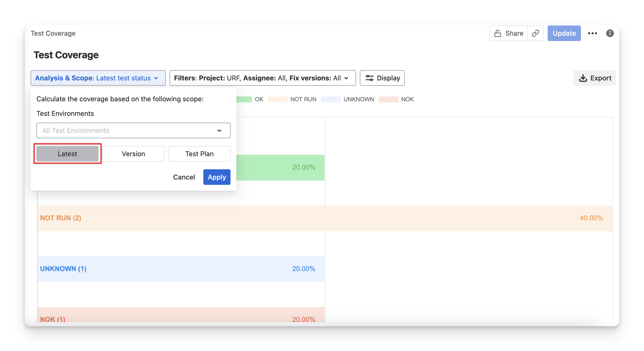The width and height of the screenshot is (644, 351).
Task: Click the NOT RUN (2) coverage bar
Action: pyautogui.click(x=325, y=218)
